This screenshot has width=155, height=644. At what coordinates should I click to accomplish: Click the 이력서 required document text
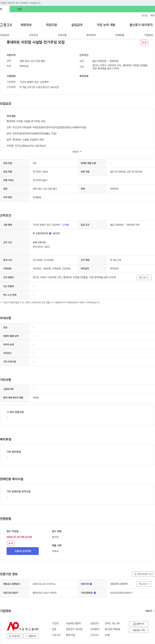click(x=55, y=551)
